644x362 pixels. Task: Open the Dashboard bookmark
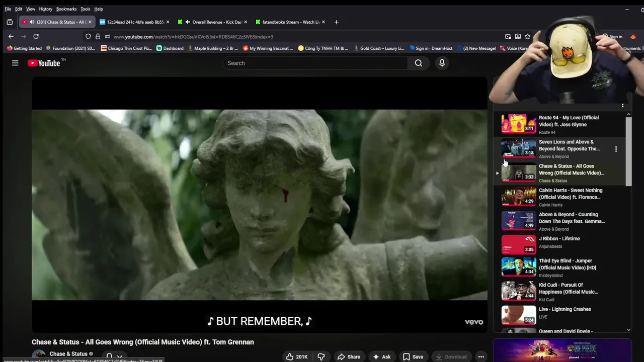[170, 48]
